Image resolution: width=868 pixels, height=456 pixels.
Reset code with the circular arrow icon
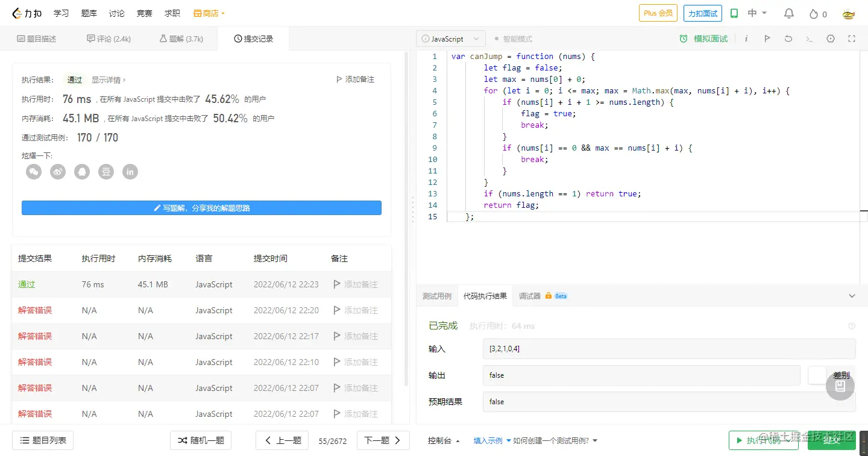[788, 39]
